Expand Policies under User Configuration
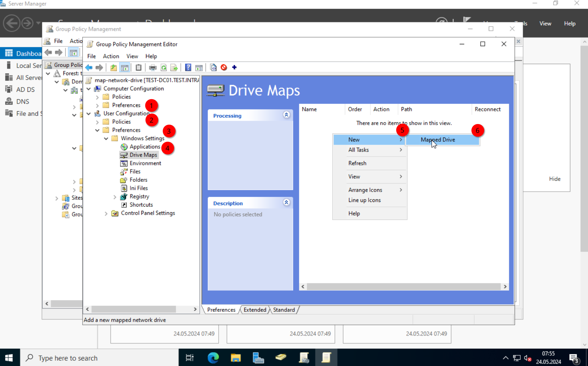Viewport: 588px width, 366px height. pos(97,122)
